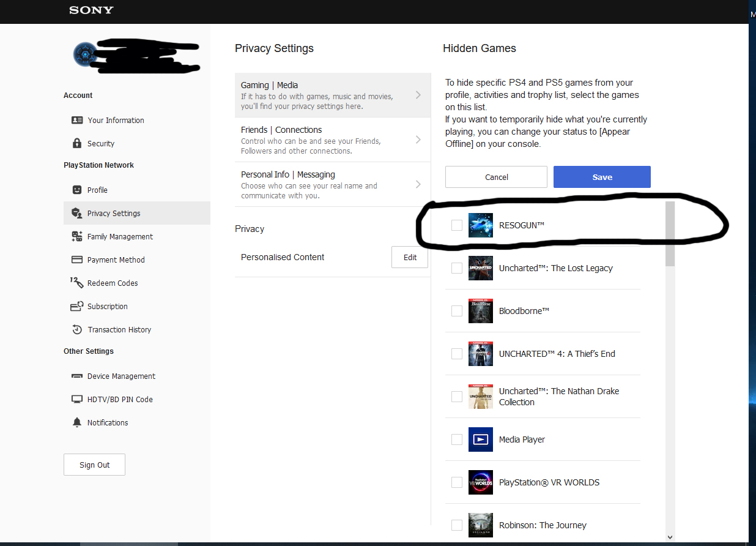Click the hidden games list scrollbar thumb

click(x=670, y=234)
